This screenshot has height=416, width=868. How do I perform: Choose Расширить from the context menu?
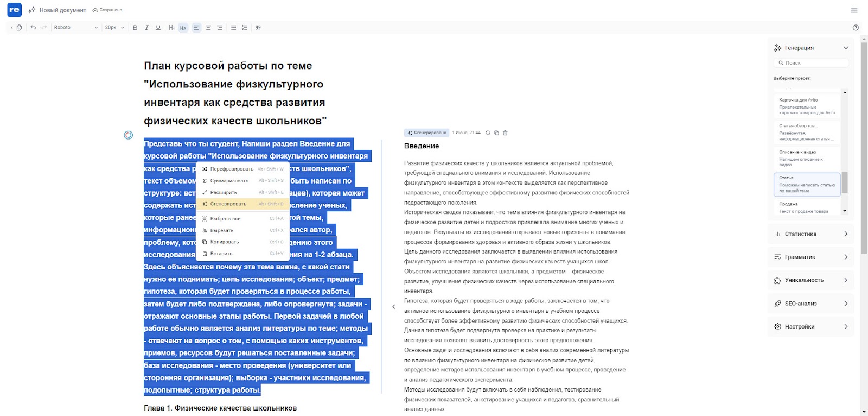click(243, 192)
